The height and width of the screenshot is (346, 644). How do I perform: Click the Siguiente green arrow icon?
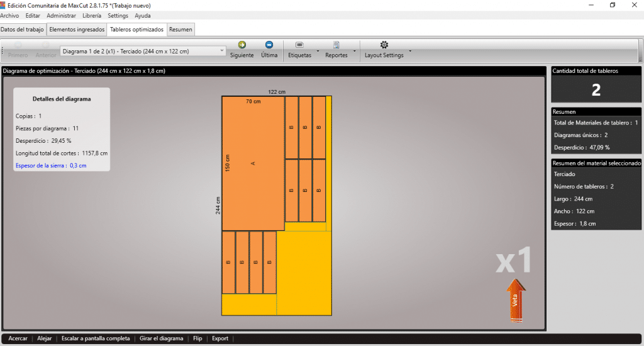242,45
